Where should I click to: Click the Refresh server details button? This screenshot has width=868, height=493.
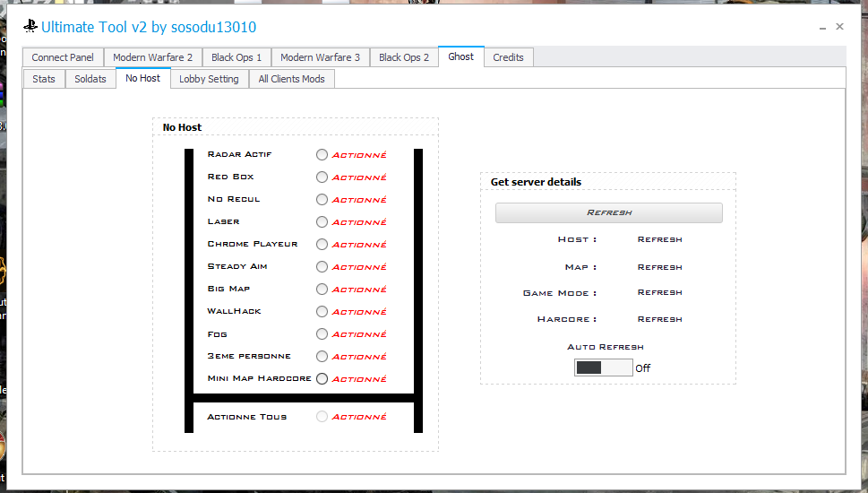pyautogui.click(x=609, y=212)
